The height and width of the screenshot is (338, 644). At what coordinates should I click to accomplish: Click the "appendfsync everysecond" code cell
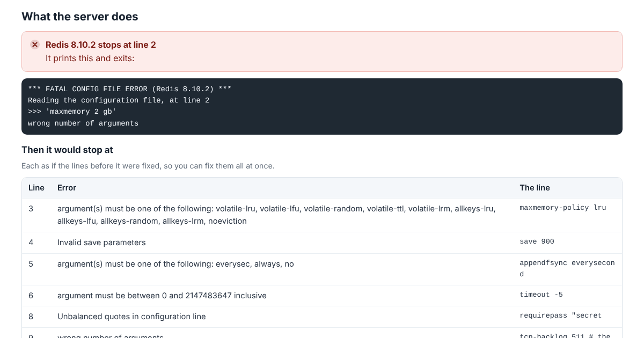(567, 268)
